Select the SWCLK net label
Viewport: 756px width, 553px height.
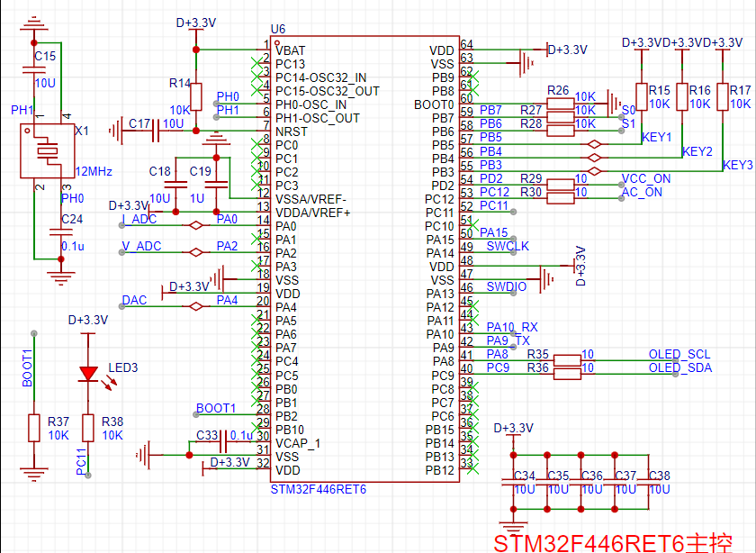(x=508, y=246)
